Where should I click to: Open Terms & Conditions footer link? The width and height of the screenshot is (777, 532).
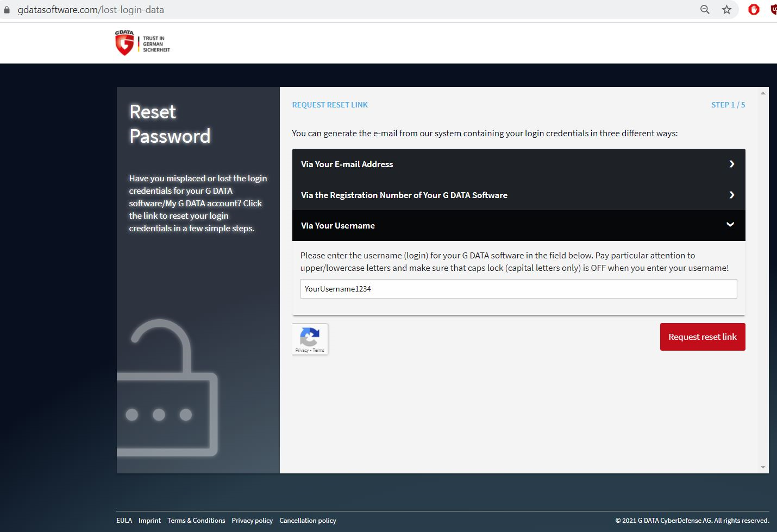point(196,521)
